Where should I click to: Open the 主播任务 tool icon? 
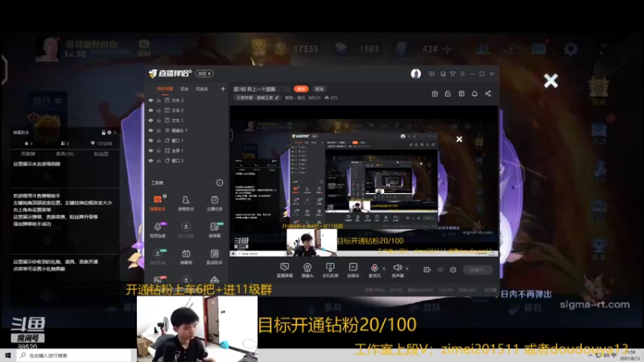tap(214, 203)
